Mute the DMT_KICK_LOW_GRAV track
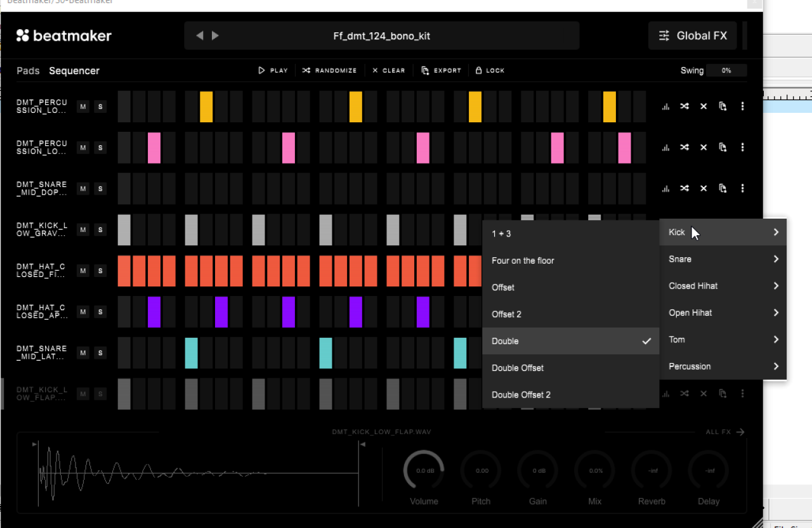 point(82,229)
